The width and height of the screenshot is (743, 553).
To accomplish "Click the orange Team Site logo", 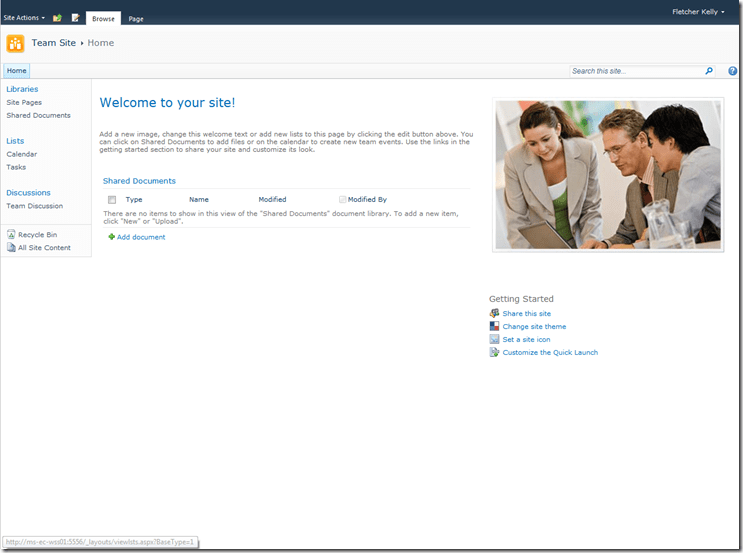I will pos(15,43).
